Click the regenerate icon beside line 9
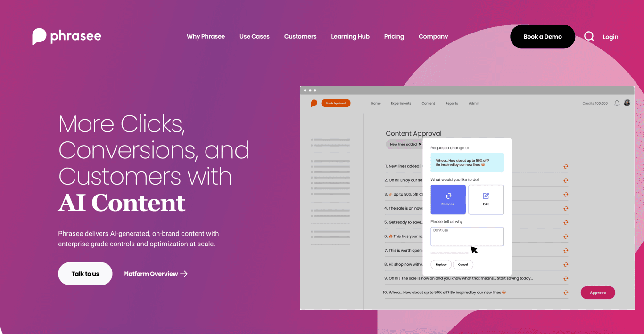 [x=565, y=278]
